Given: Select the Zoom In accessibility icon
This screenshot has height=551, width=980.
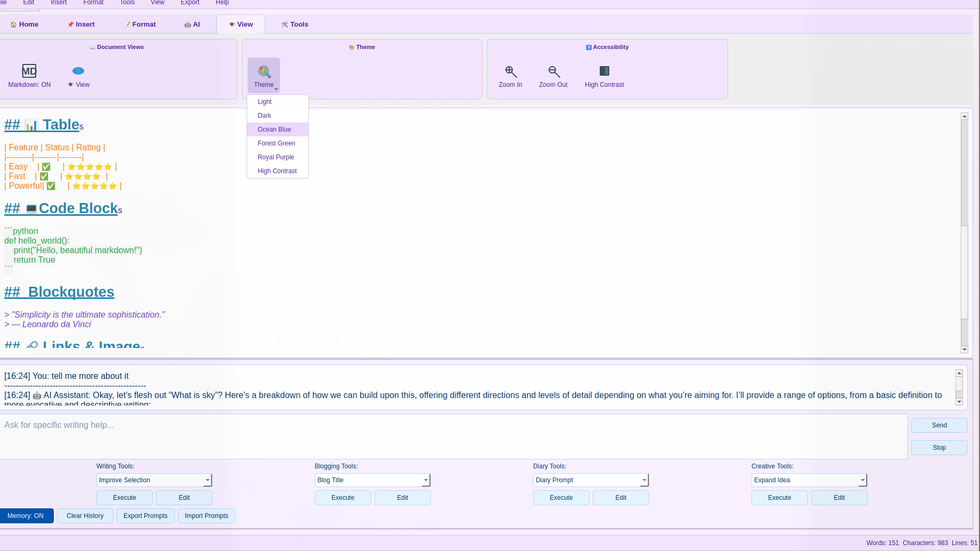Looking at the screenshot, I should point(510,70).
